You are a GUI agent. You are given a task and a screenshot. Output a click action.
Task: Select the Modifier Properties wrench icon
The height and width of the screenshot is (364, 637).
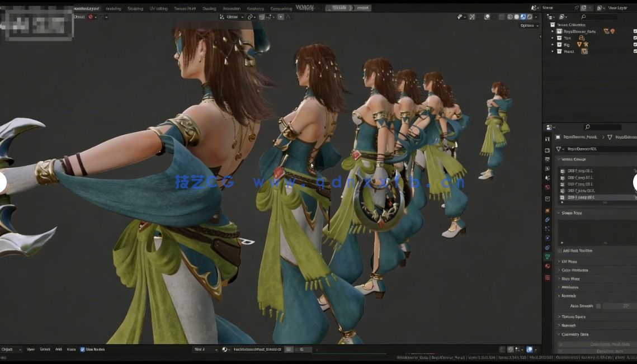[x=548, y=219]
